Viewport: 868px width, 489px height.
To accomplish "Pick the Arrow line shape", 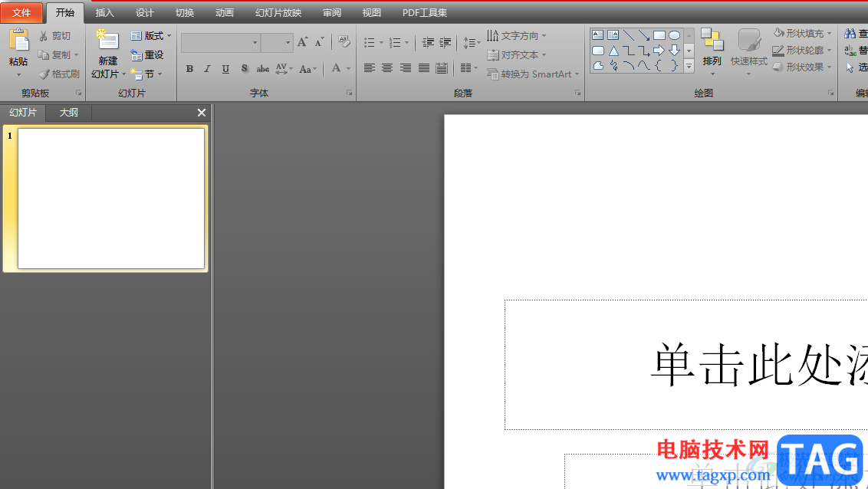I will (644, 35).
